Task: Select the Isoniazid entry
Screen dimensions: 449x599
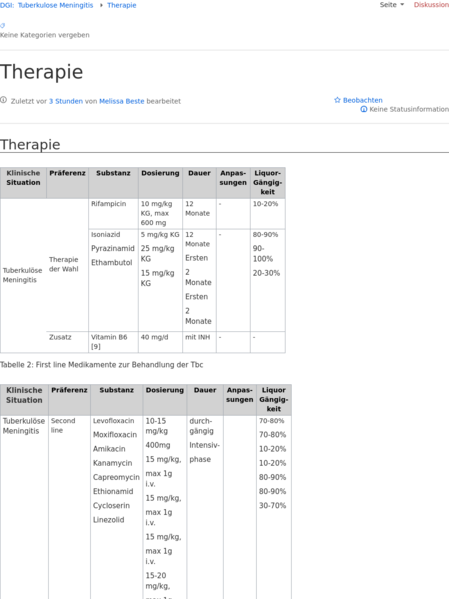Action: point(105,235)
